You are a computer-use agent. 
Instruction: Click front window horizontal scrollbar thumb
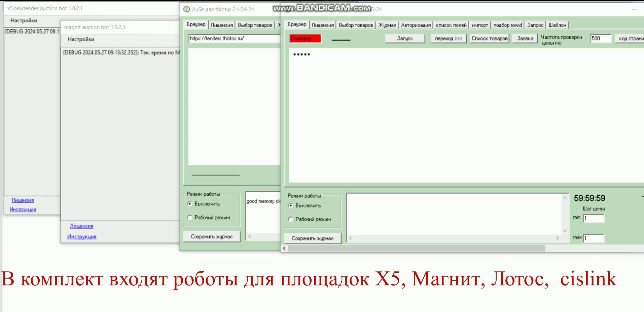pyautogui.click(x=417, y=248)
